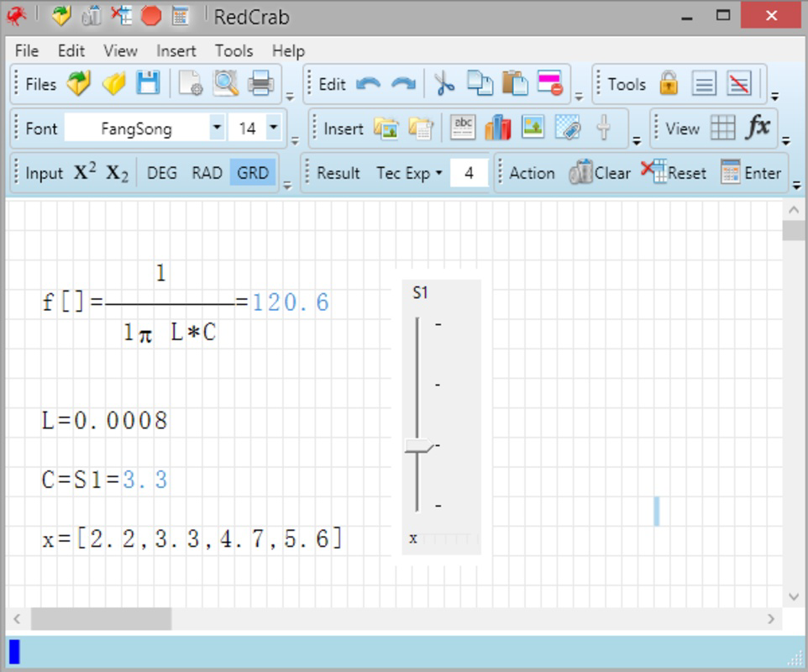Open the Insert menu
This screenshot has width=808, height=672.
pos(176,51)
